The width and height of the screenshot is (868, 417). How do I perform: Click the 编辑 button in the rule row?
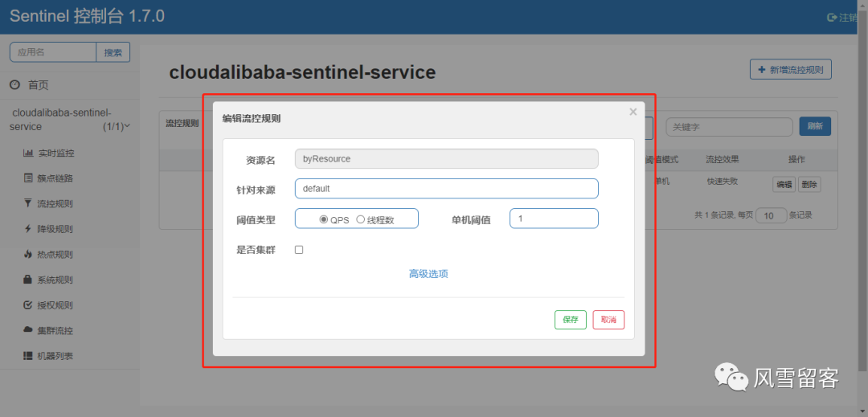(784, 185)
